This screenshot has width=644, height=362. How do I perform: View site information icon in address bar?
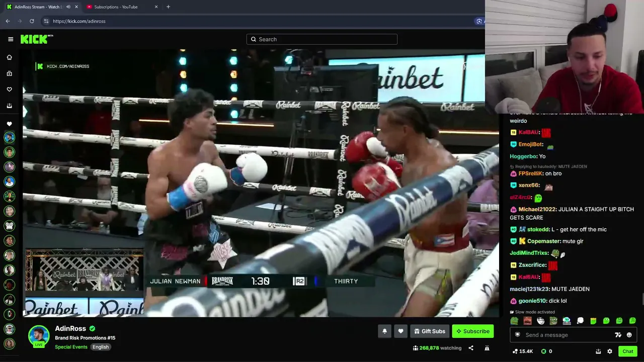46,21
